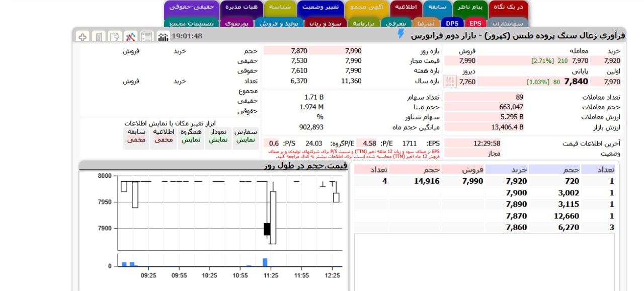Click the black candlestick in the intraday chart
Image resolution: width=644 pixels, height=291 pixels.
267,229
